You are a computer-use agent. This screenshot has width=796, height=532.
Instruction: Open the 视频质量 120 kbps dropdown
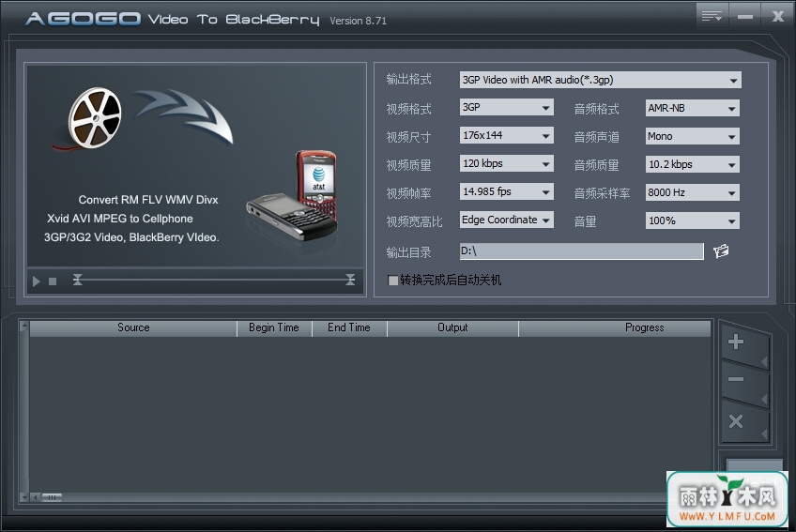tap(507, 164)
